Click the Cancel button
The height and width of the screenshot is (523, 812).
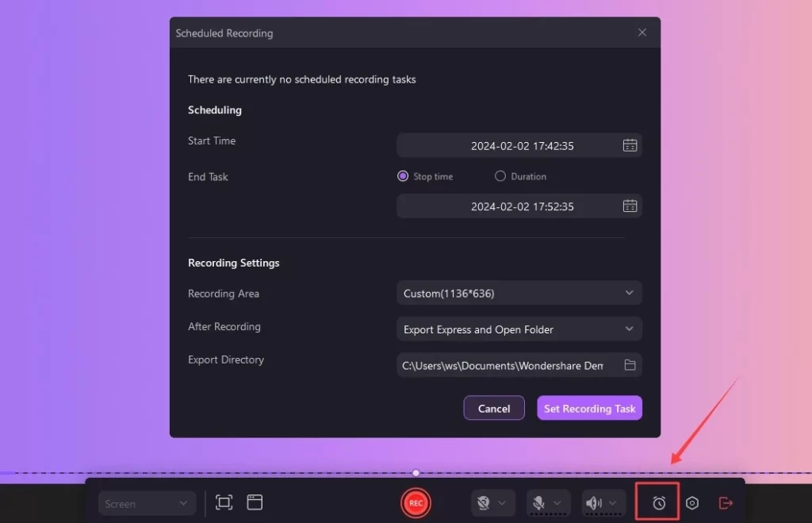(494, 408)
